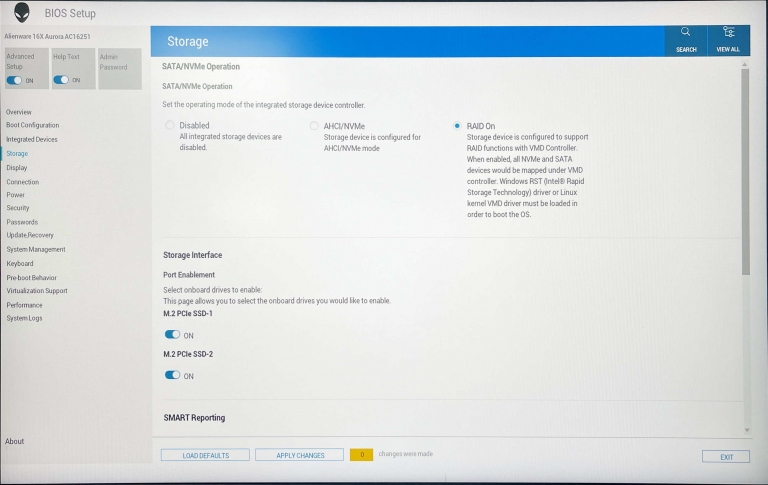Turn off M.2 PCIe SSD-2 toggle

coord(172,375)
